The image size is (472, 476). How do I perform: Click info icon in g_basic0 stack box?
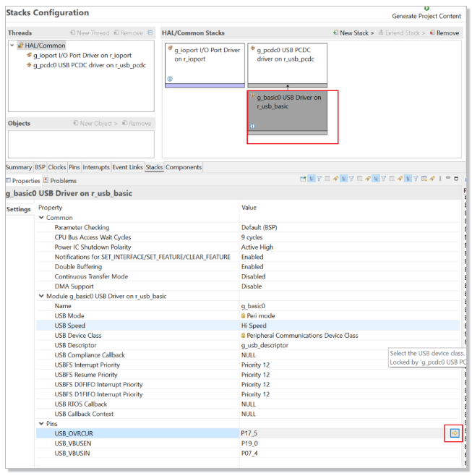tap(253, 126)
